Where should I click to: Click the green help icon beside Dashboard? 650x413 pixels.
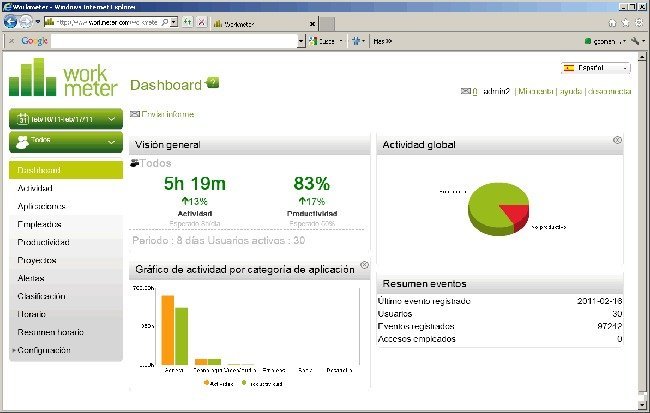(212, 83)
